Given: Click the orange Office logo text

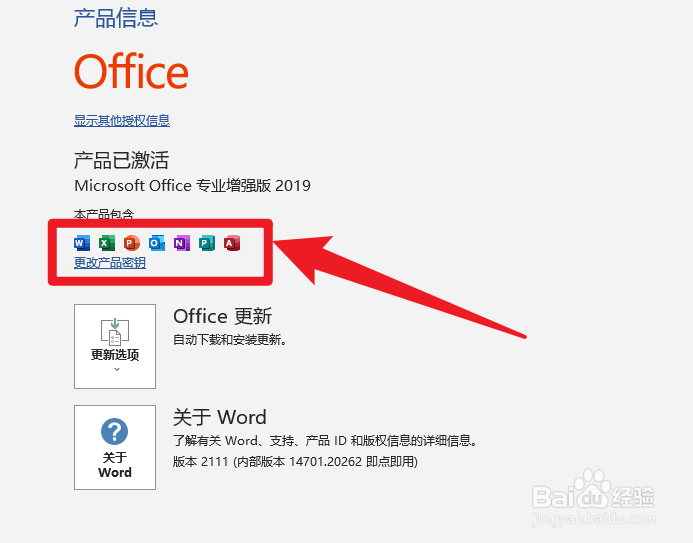Looking at the screenshot, I should coord(131,71).
